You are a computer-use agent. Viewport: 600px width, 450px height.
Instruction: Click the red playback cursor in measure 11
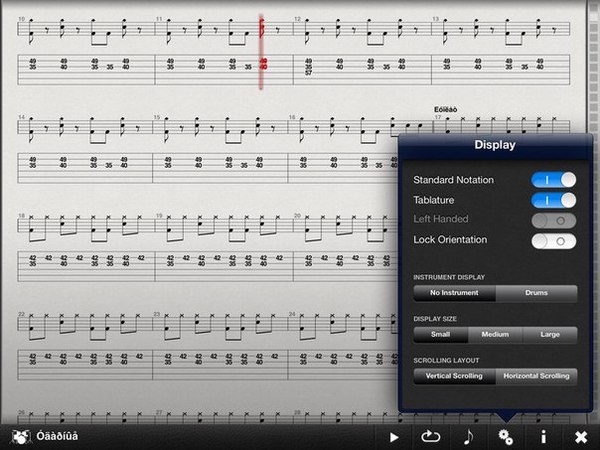[262, 52]
